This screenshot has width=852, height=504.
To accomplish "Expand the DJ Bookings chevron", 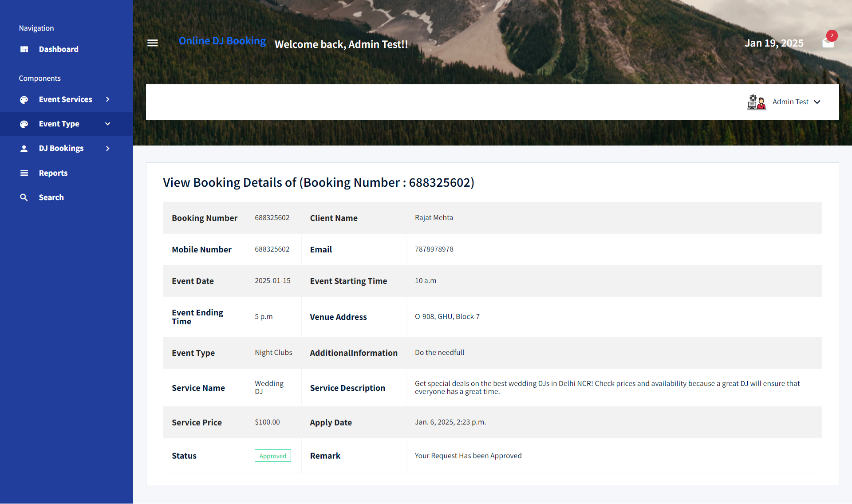I will [x=108, y=149].
